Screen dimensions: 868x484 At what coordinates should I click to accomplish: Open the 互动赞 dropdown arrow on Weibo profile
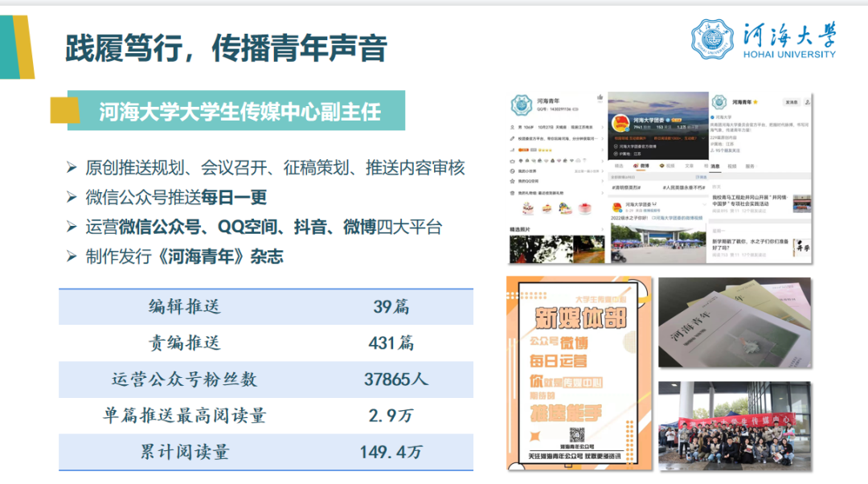point(702,137)
